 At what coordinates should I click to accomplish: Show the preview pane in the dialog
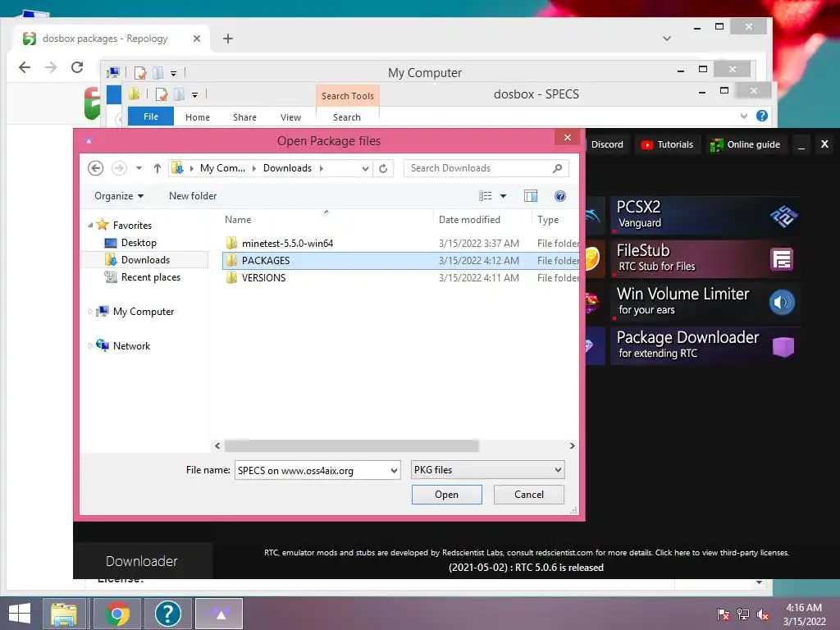click(531, 196)
